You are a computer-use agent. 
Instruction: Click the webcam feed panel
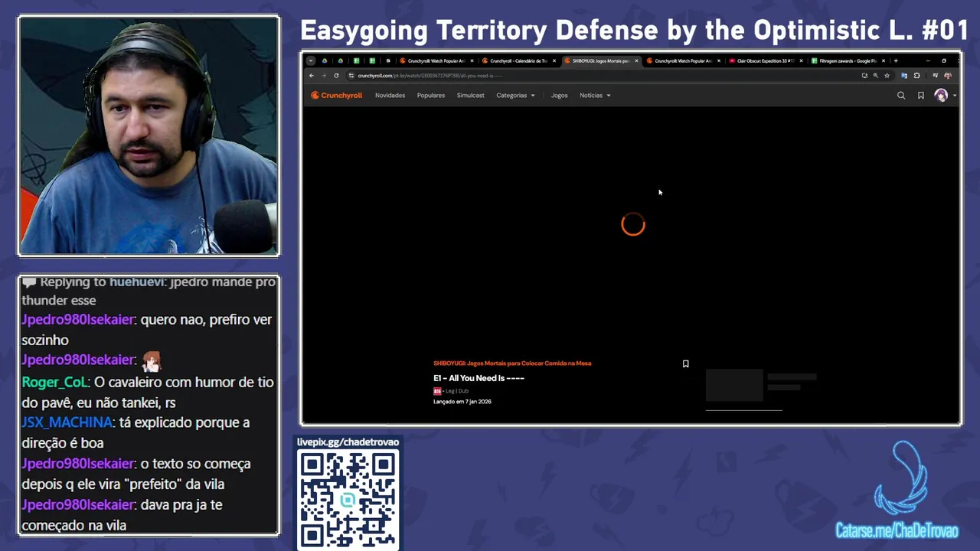pos(149,136)
